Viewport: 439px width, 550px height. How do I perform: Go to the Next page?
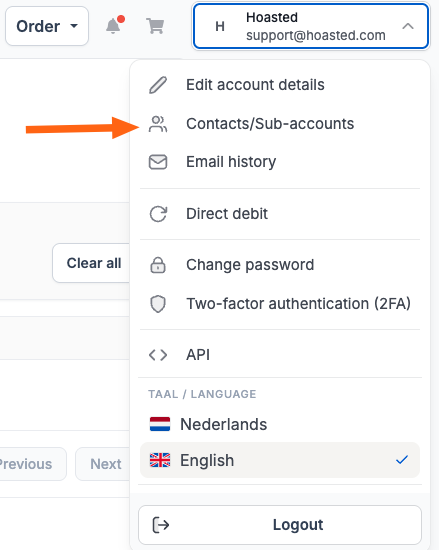pos(103,464)
